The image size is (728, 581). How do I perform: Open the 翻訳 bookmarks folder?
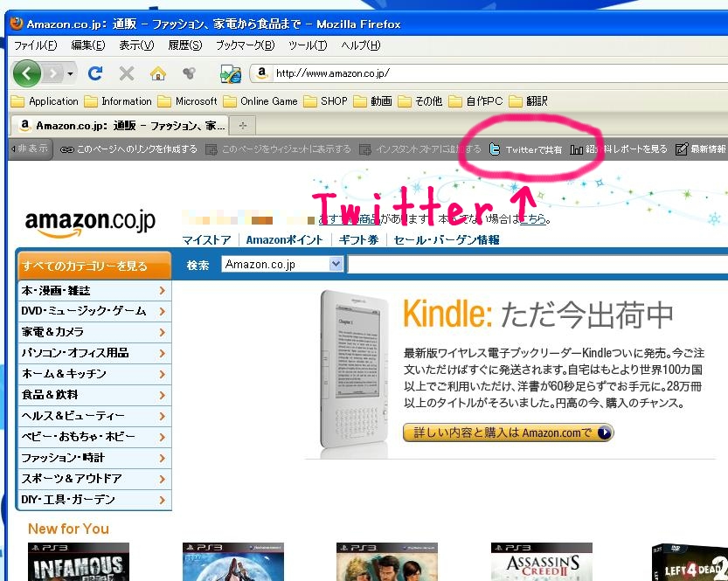pyautogui.click(x=529, y=101)
